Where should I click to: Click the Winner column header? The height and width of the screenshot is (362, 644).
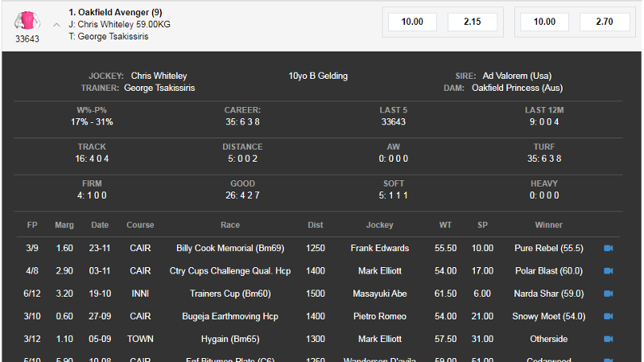point(549,225)
